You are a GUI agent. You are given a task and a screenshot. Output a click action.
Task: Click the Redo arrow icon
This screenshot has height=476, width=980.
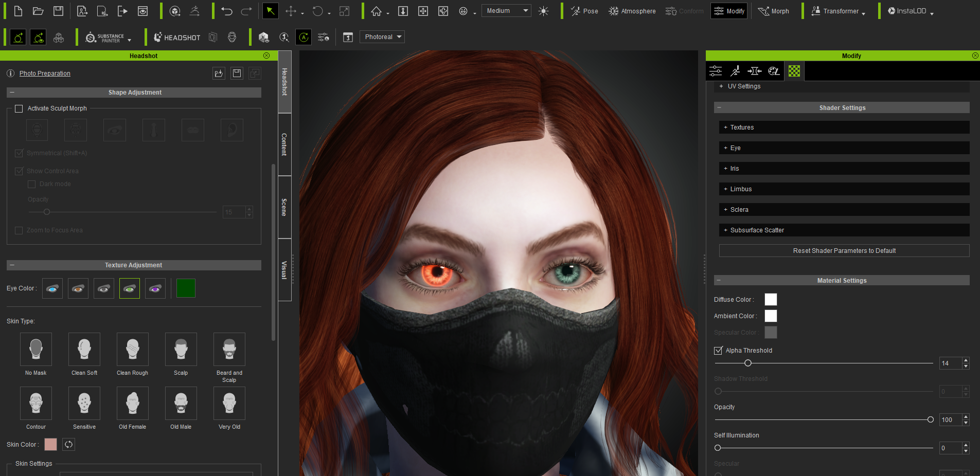point(246,11)
